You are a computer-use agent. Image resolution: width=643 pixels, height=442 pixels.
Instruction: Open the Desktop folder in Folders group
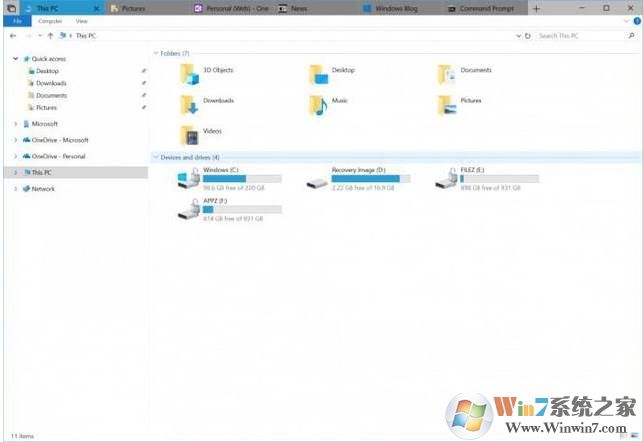point(319,75)
